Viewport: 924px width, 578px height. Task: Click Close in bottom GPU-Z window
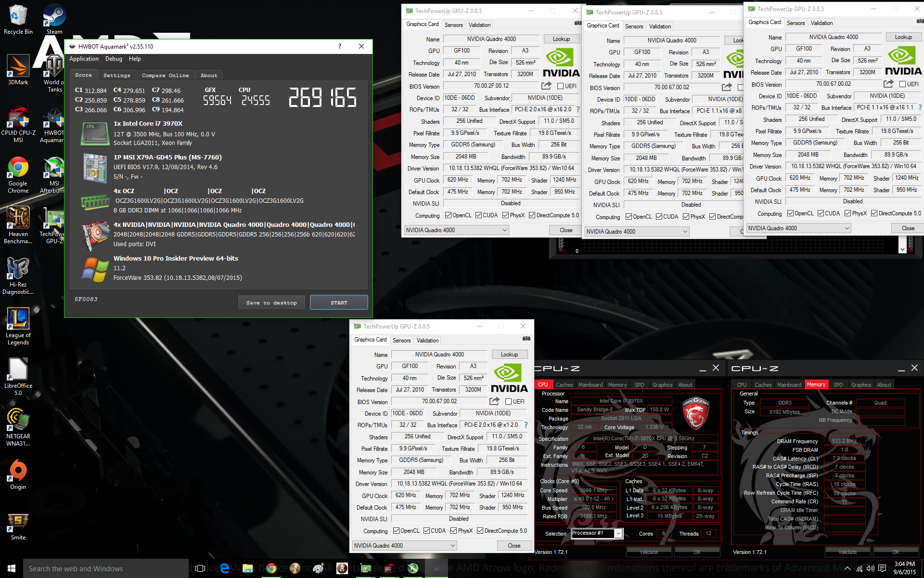[x=514, y=546]
